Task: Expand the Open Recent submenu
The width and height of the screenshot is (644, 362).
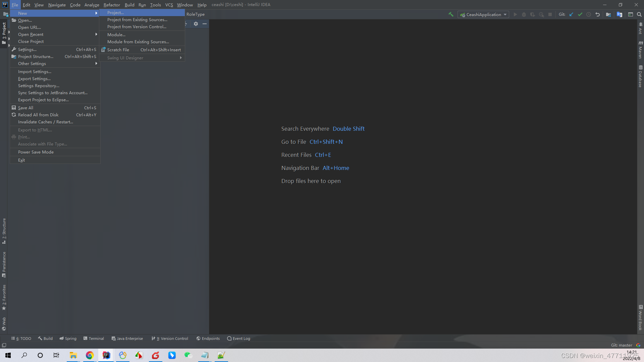Action: [x=55, y=35]
